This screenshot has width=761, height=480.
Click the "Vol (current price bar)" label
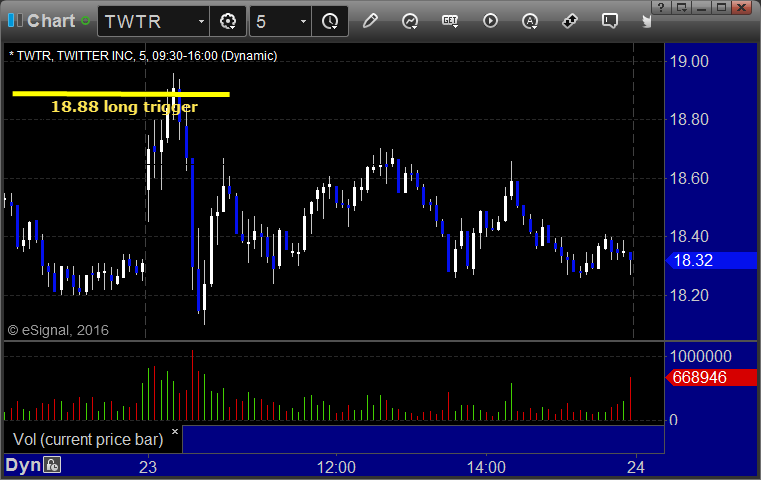point(88,439)
